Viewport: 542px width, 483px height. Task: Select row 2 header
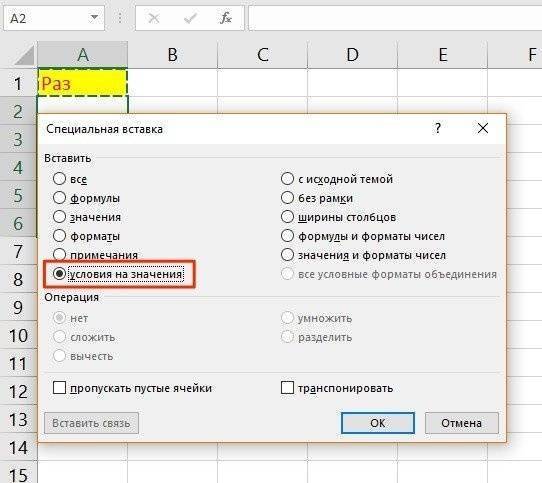click(18, 111)
